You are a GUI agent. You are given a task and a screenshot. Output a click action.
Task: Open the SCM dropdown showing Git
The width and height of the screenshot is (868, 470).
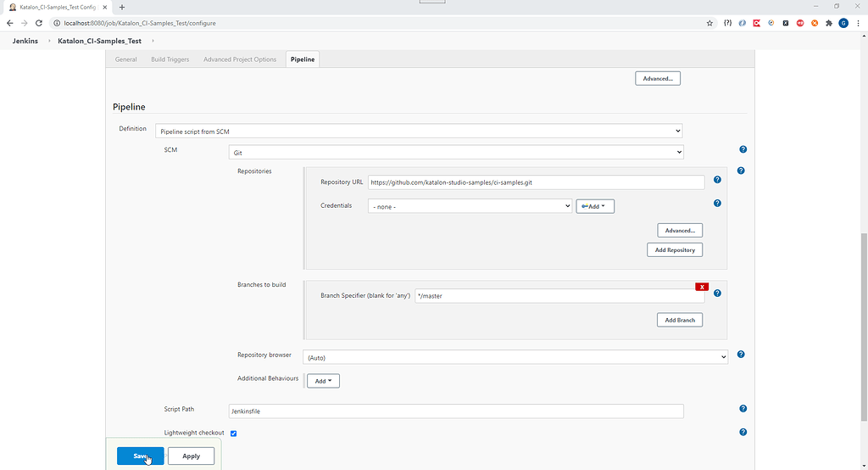coord(456,152)
